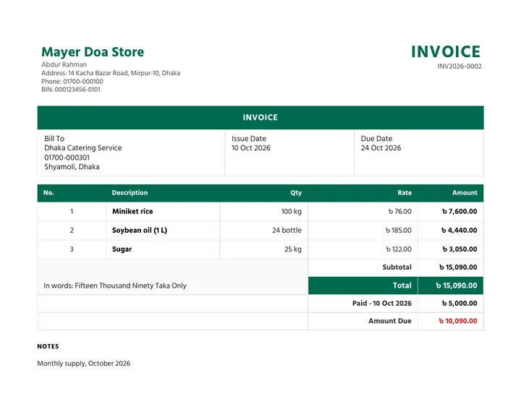Click the Paid · 10 Oct 2026 label

tap(382, 304)
